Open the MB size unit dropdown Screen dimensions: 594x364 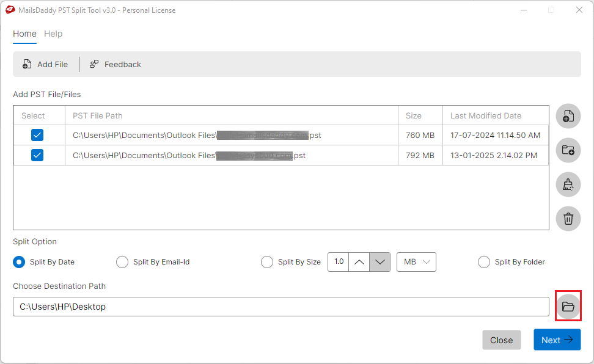pos(416,261)
